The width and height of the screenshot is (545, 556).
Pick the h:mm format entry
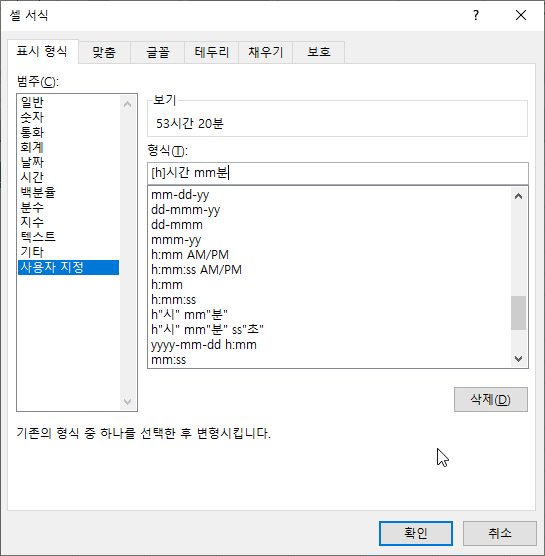(x=329, y=285)
